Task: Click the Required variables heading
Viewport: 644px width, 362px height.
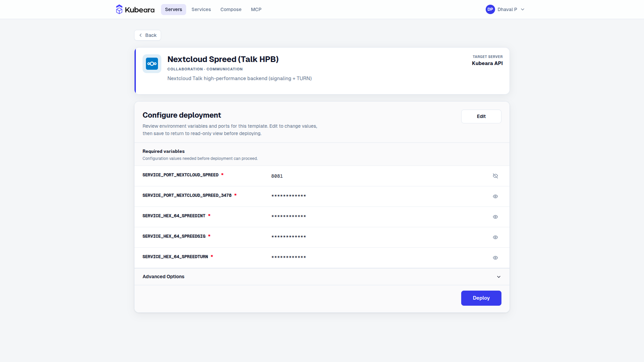Action: point(163,151)
